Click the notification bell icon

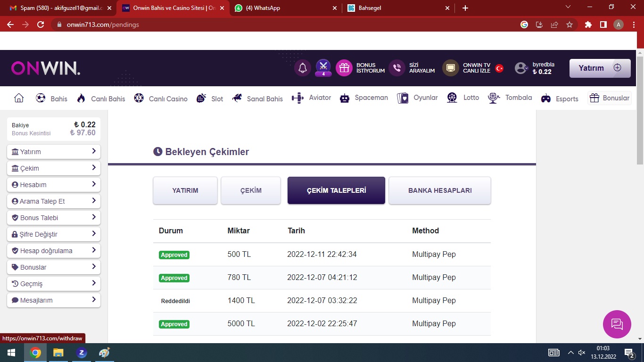[x=303, y=68]
